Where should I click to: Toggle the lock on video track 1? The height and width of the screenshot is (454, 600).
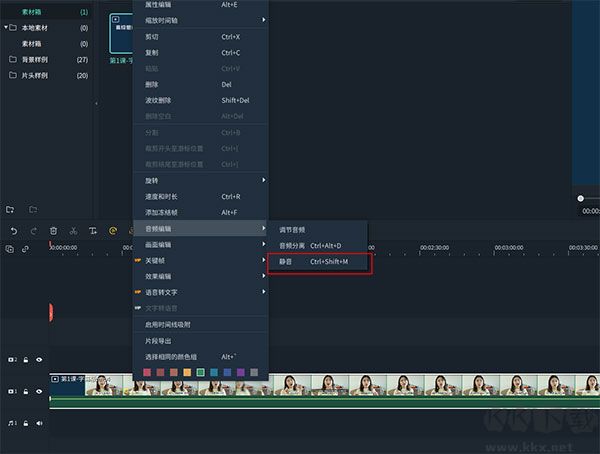pyautogui.click(x=26, y=392)
